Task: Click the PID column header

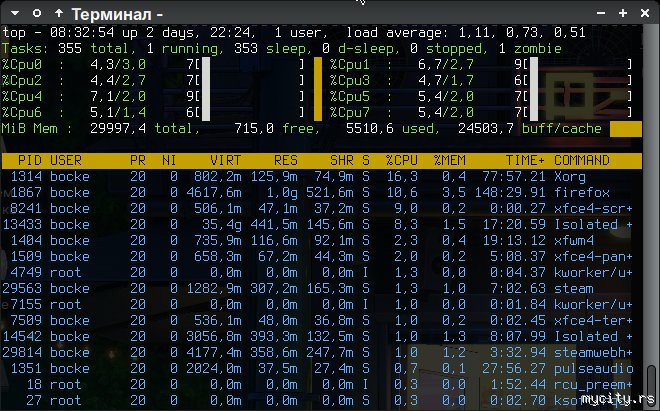Action: click(29, 160)
